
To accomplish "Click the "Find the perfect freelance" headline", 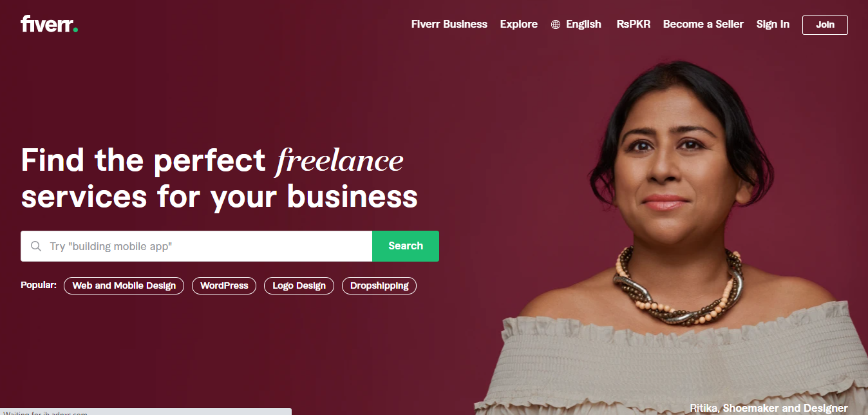I will (212, 160).
